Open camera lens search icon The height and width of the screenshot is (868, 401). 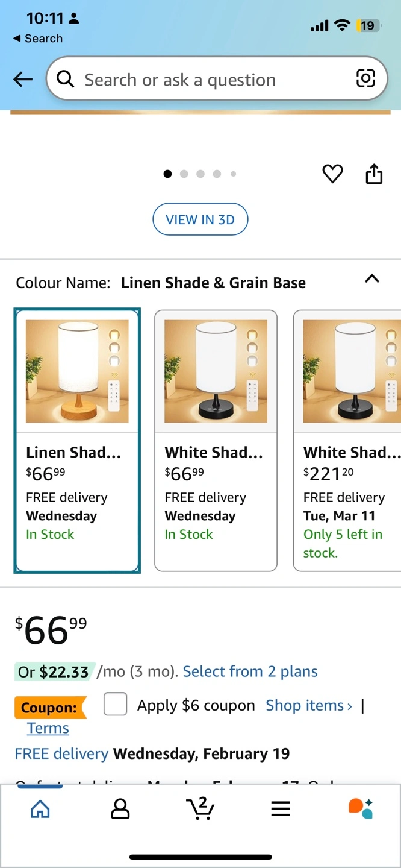point(365,78)
